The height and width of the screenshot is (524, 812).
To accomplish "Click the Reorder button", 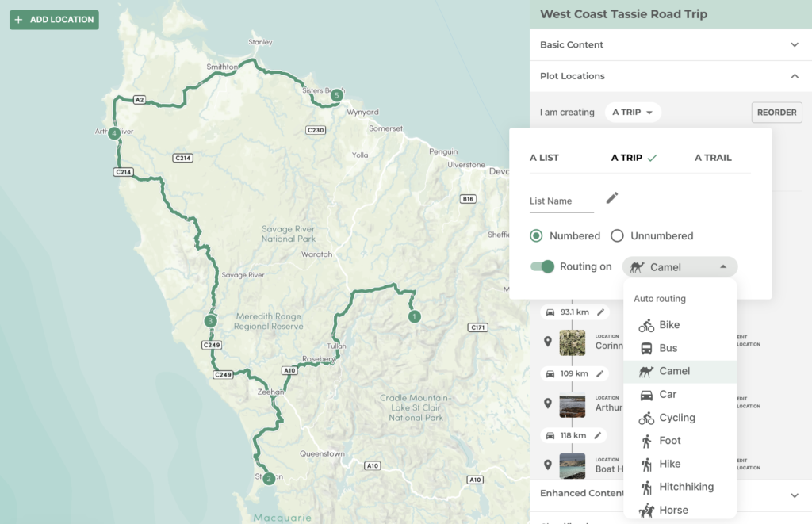I will tap(776, 113).
